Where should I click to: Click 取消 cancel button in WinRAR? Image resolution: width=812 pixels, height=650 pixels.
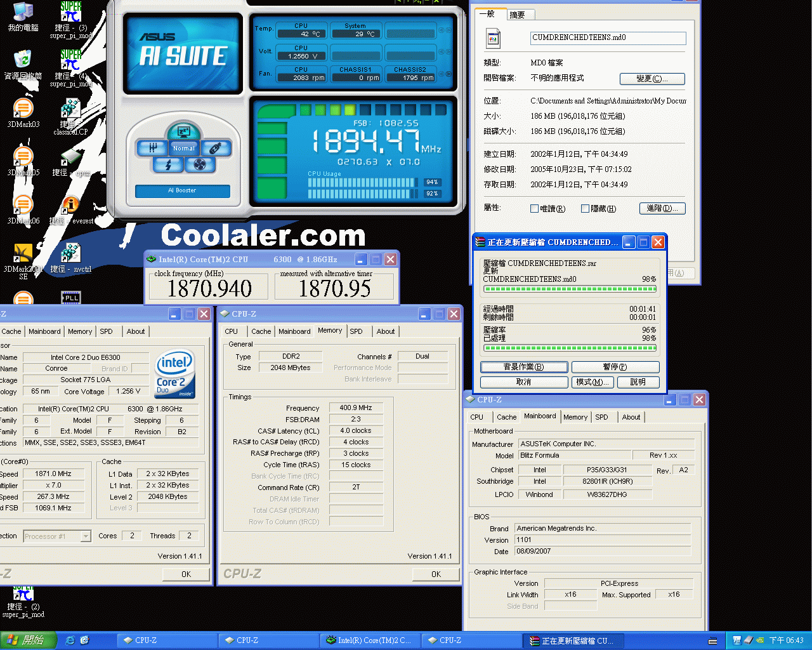click(524, 382)
